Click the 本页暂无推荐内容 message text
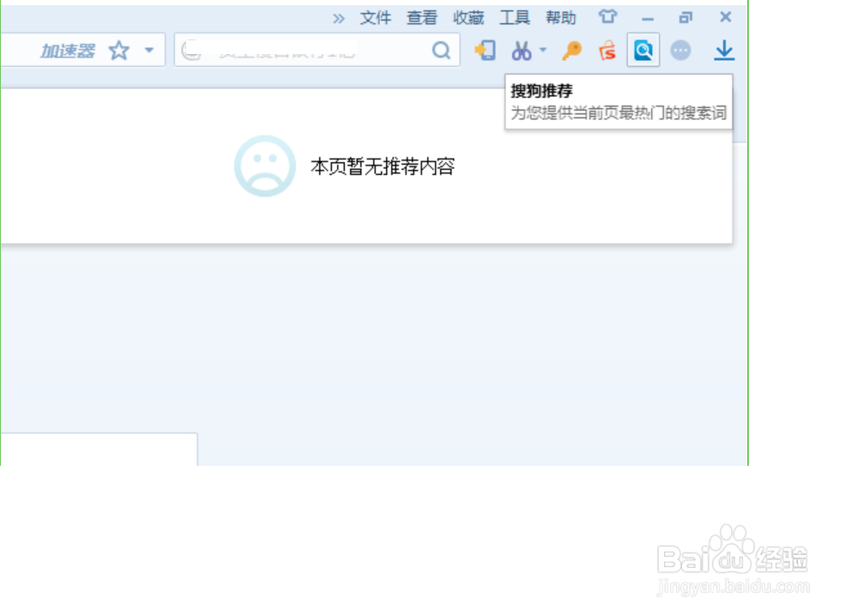The width and height of the screenshot is (857, 616). [x=383, y=166]
